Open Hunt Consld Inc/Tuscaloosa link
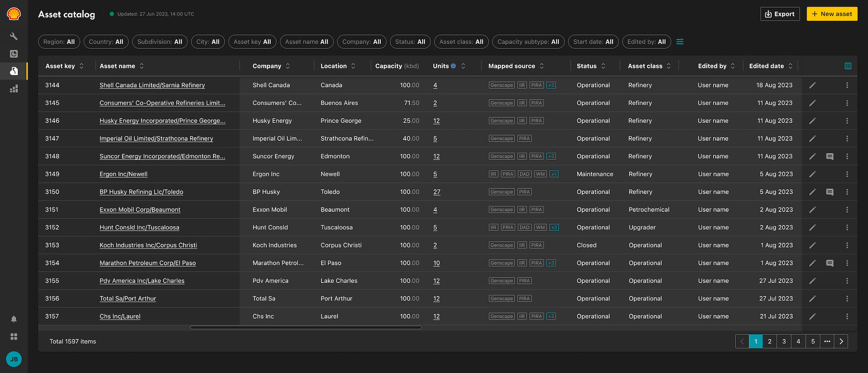The height and width of the screenshot is (373, 868). (139, 228)
